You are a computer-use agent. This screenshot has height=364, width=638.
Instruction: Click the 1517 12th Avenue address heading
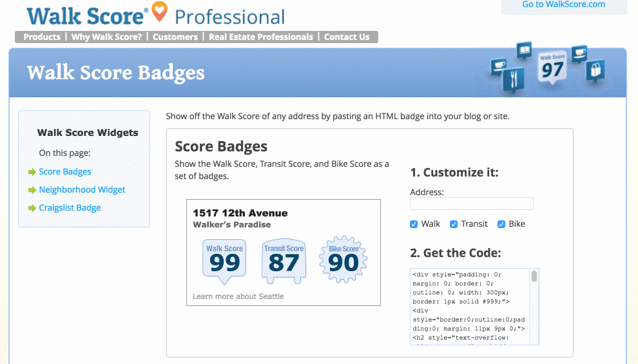tap(240, 213)
